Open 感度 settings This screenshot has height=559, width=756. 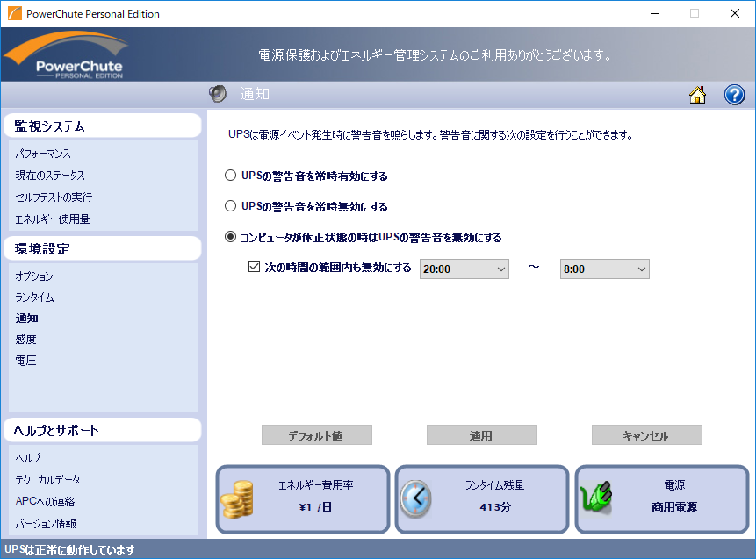[25, 340]
